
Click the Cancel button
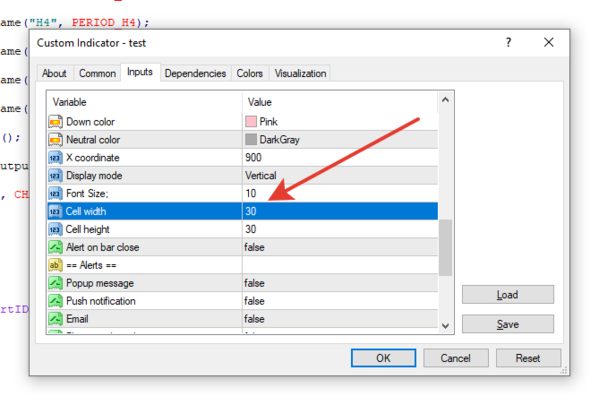[x=455, y=358]
